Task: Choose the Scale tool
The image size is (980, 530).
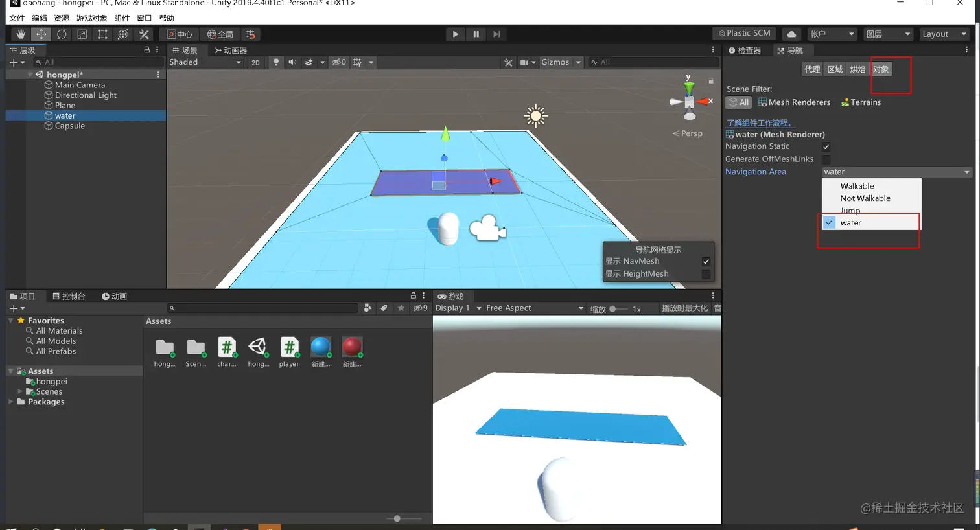Action: point(82,34)
